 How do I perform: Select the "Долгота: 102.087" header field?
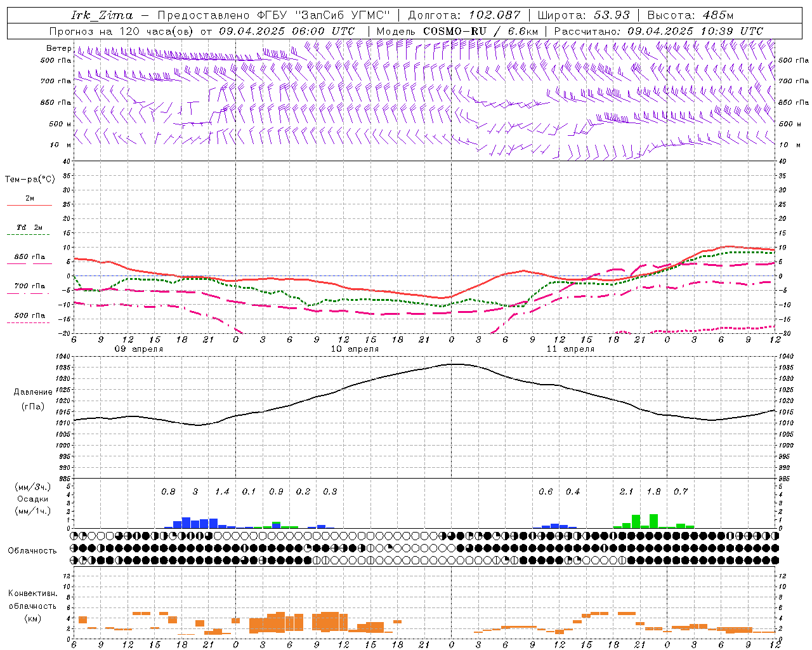[464, 15]
